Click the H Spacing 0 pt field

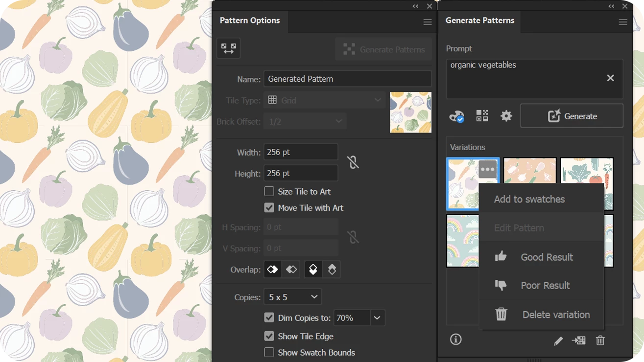coord(301,227)
